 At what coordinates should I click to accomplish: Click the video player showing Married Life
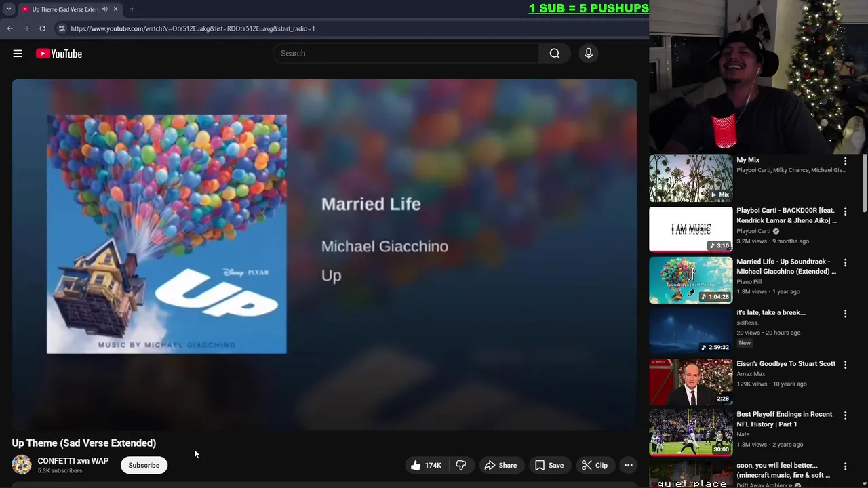point(324,255)
